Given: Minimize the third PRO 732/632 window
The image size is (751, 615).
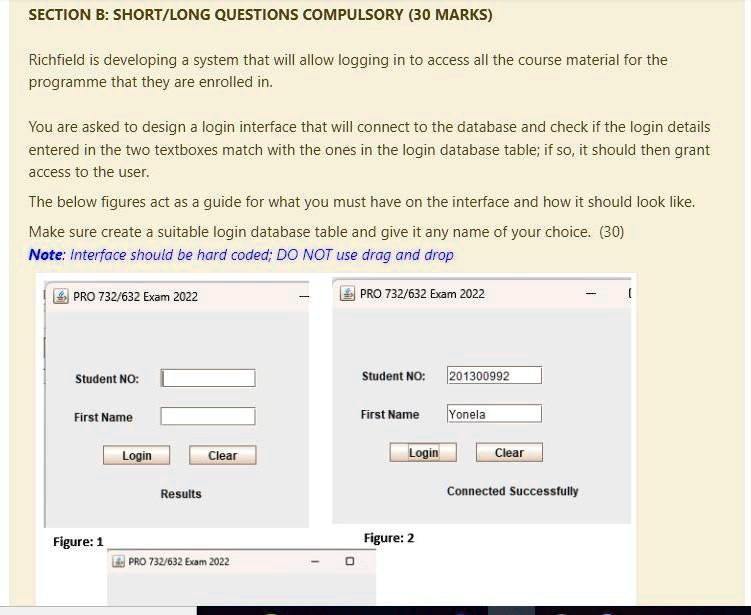Looking at the screenshot, I should pyautogui.click(x=315, y=561).
